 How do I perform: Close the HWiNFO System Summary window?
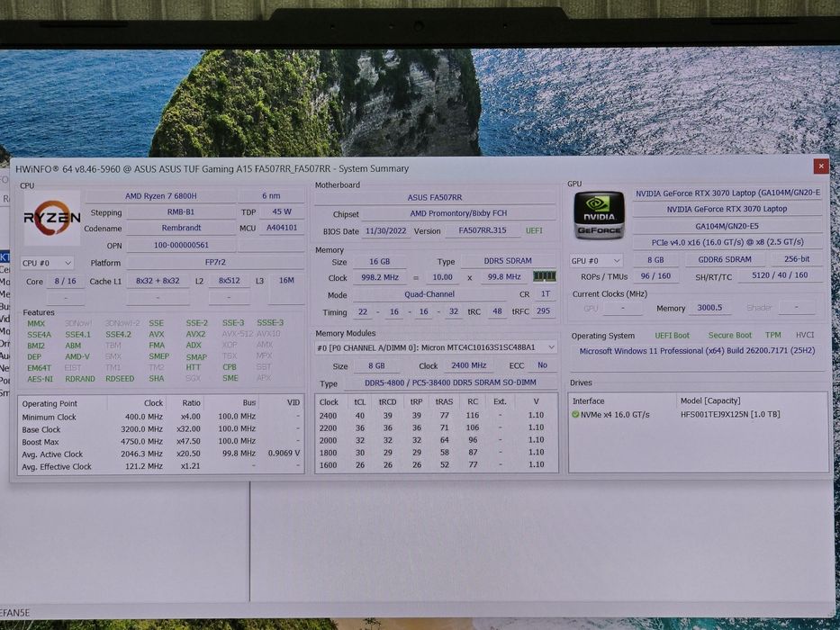821,166
